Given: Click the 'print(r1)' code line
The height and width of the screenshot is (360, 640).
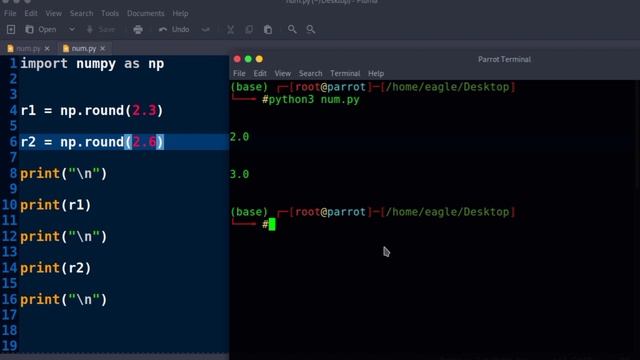Looking at the screenshot, I should [56, 205].
